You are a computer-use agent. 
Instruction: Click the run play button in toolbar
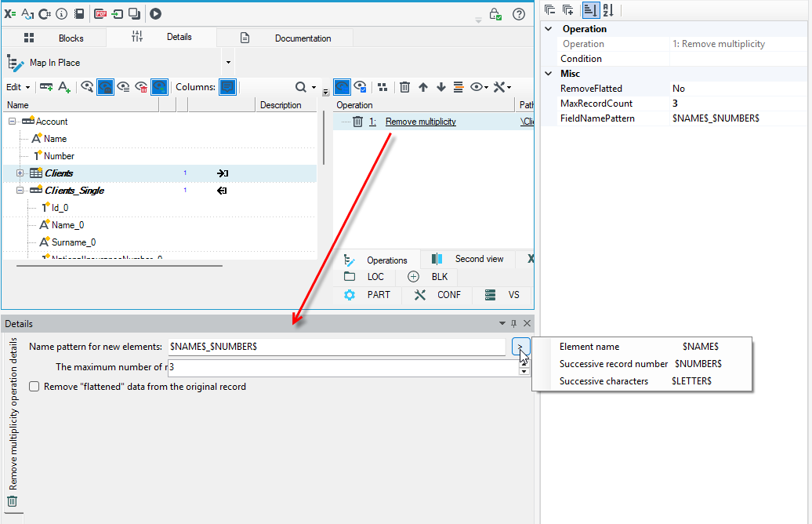tap(156, 14)
